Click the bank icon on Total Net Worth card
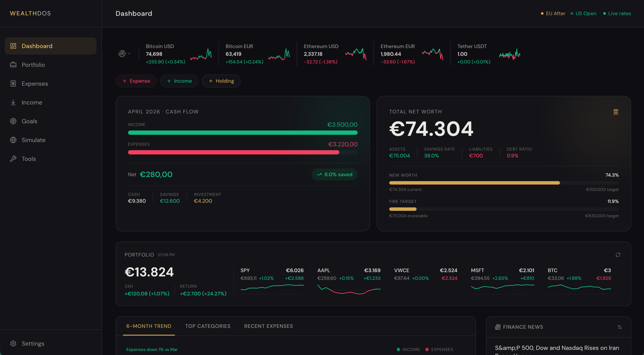Viewport: 644px width, 355px height. pyautogui.click(x=616, y=112)
